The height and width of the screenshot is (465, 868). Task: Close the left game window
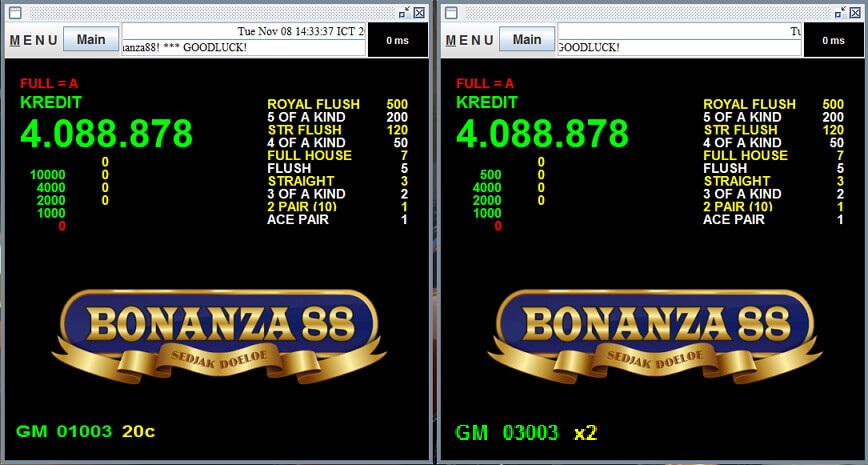click(x=419, y=12)
